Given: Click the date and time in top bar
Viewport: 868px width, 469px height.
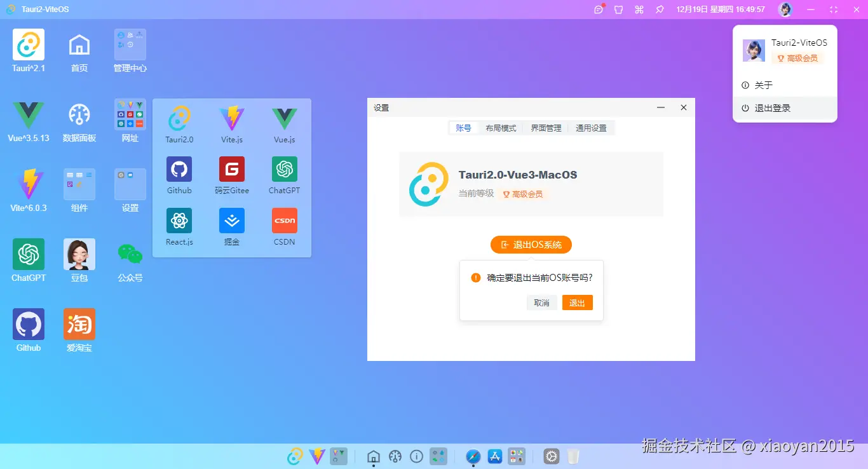Looking at the screenshot, I should point(721,10).
